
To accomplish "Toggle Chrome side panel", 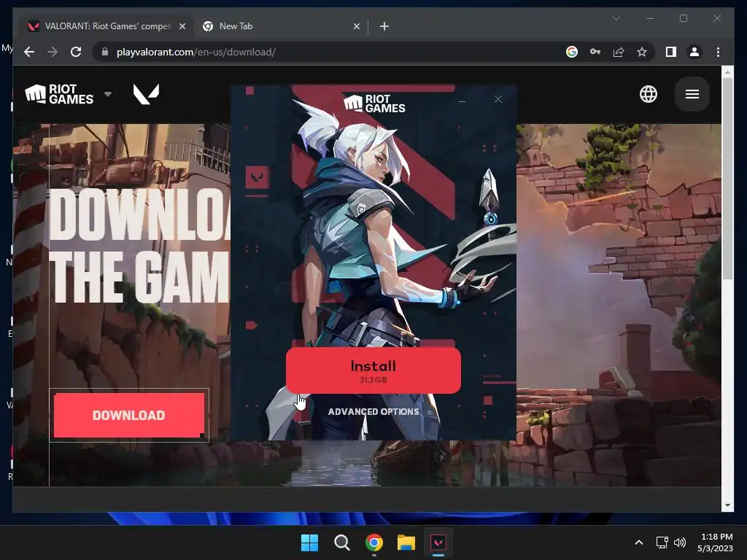I will tap(671, 52).
